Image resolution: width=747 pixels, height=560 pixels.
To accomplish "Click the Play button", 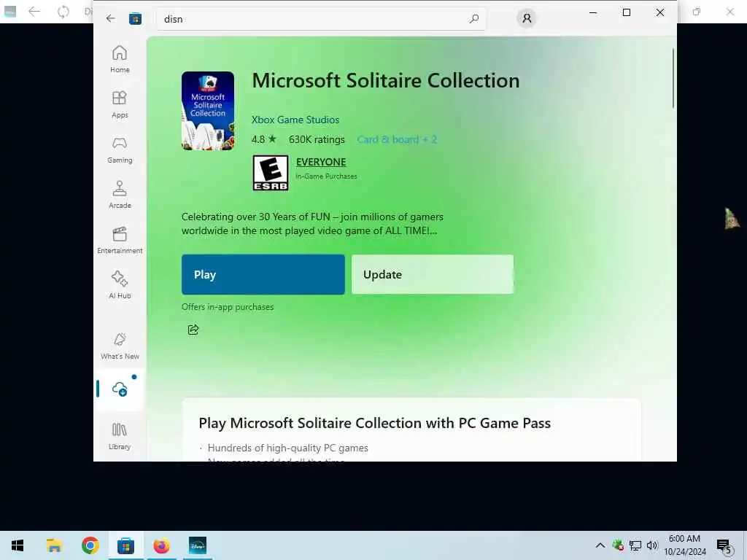I will (x=263, y=274).
